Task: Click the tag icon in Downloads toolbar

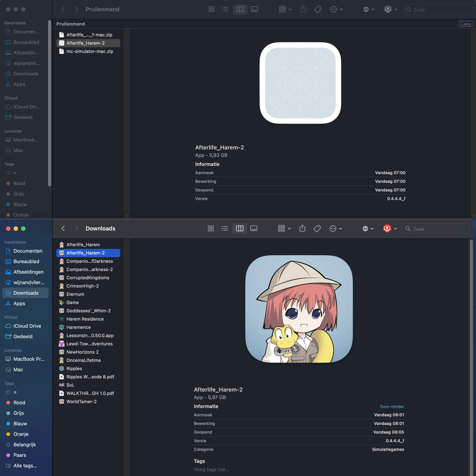Action: pos(317,228)
